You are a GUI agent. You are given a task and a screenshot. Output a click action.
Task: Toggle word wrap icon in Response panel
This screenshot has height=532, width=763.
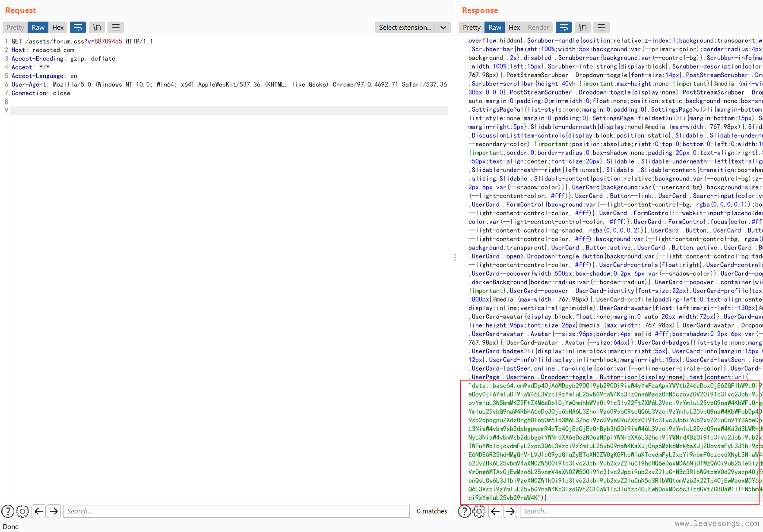564,28
